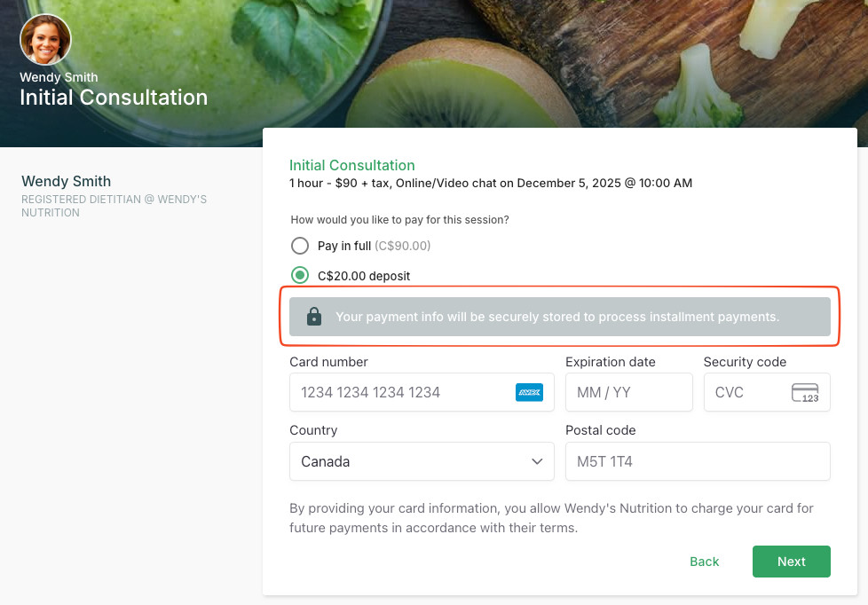Click the Initial Consultation header title

114,98
